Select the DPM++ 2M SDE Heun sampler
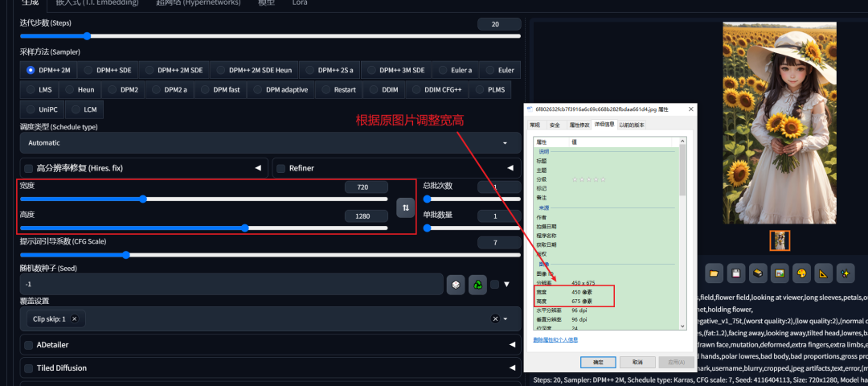Image resolution: width=868 pixels, height=386 pixels. (255, 70)
